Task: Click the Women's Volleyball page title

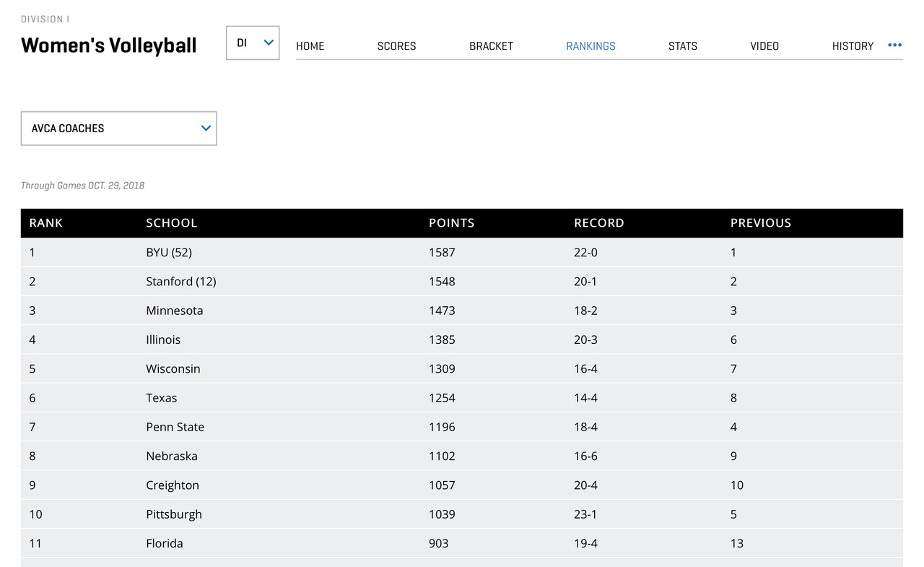Action: tap(109, 46)
